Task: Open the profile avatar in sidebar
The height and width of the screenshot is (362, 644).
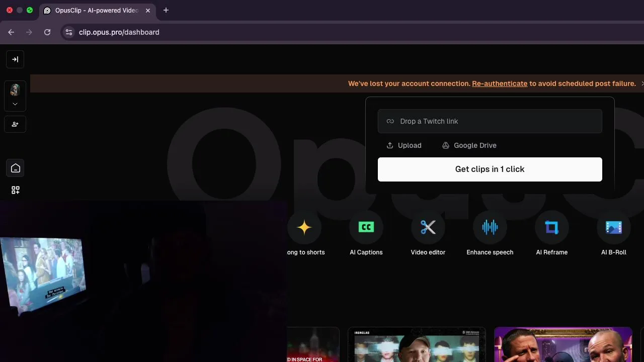Action: pos(15,90)
